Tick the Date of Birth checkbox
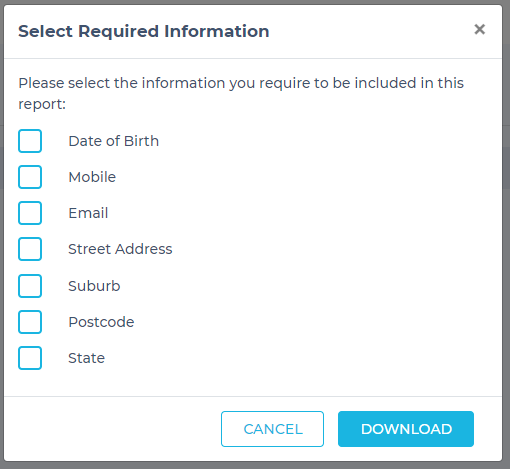 (x=30, y=141)
